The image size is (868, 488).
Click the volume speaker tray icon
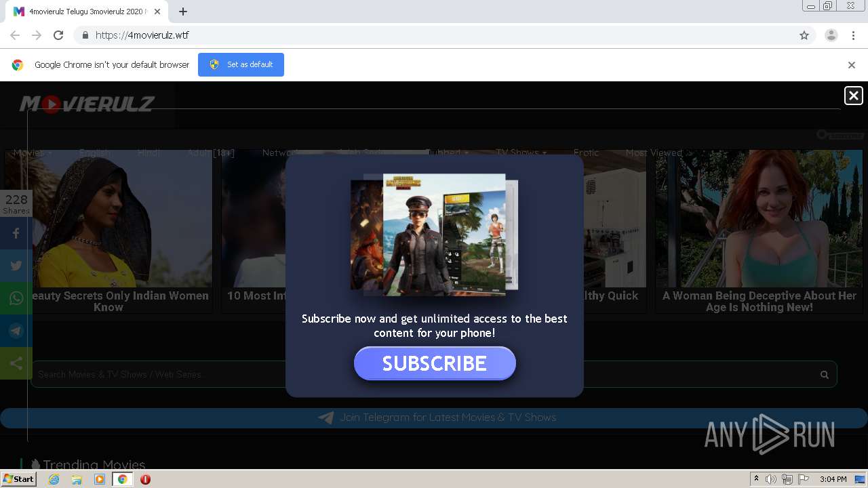771,479
